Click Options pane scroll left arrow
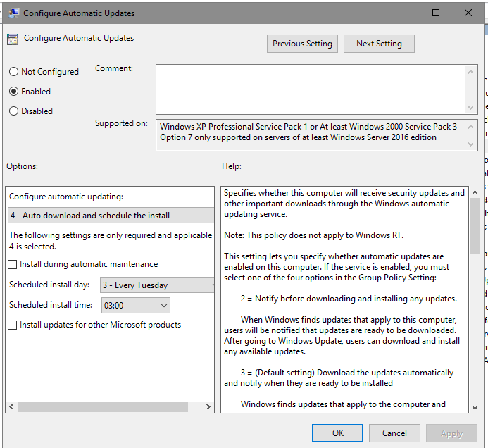 click(x=11, y=407)
